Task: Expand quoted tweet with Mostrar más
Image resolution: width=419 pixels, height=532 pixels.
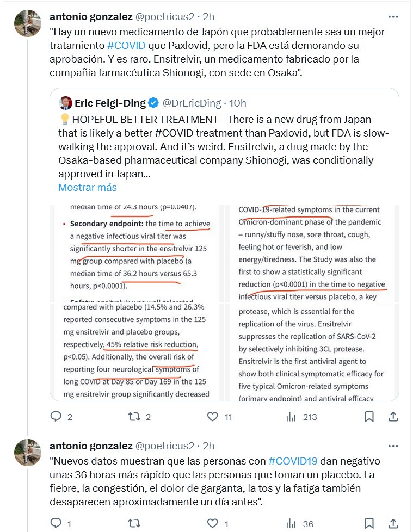Action: [x=88, y=188]
